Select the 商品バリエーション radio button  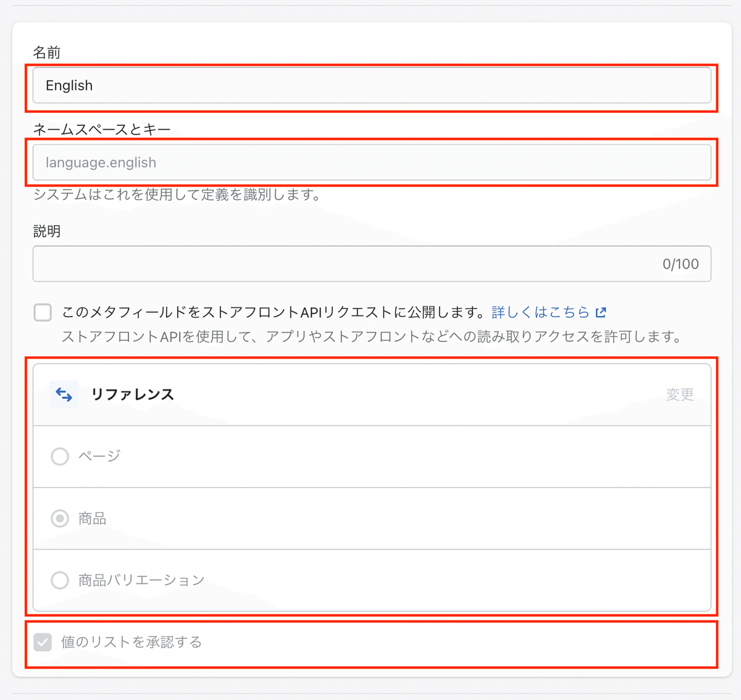[x=60, y=580]
